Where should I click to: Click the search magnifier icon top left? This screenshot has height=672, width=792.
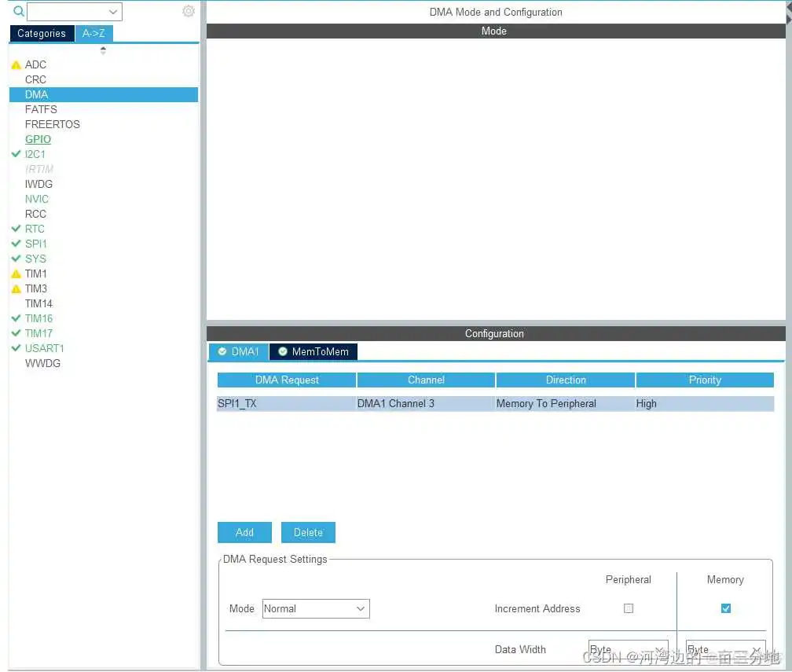[x=18, y=12]
